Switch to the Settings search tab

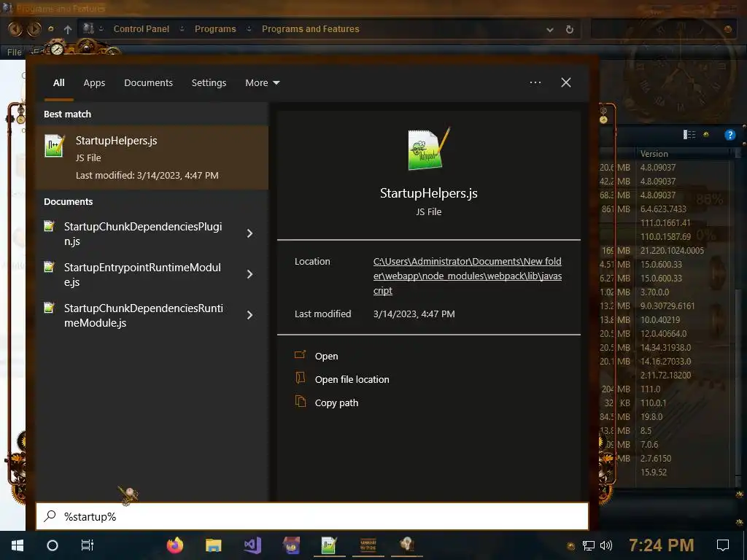(x=209, y=83)
